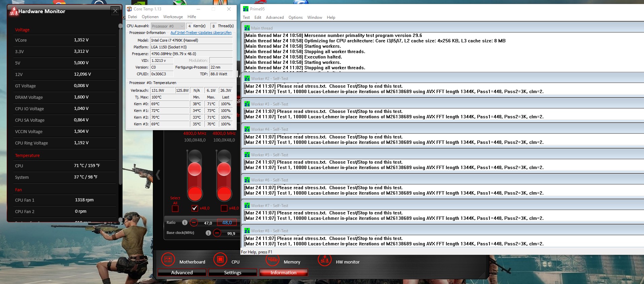644x284 pixels.
Task: Uncheck the ticked x48,0 core checkbox
Action: (x=195, y=208)
